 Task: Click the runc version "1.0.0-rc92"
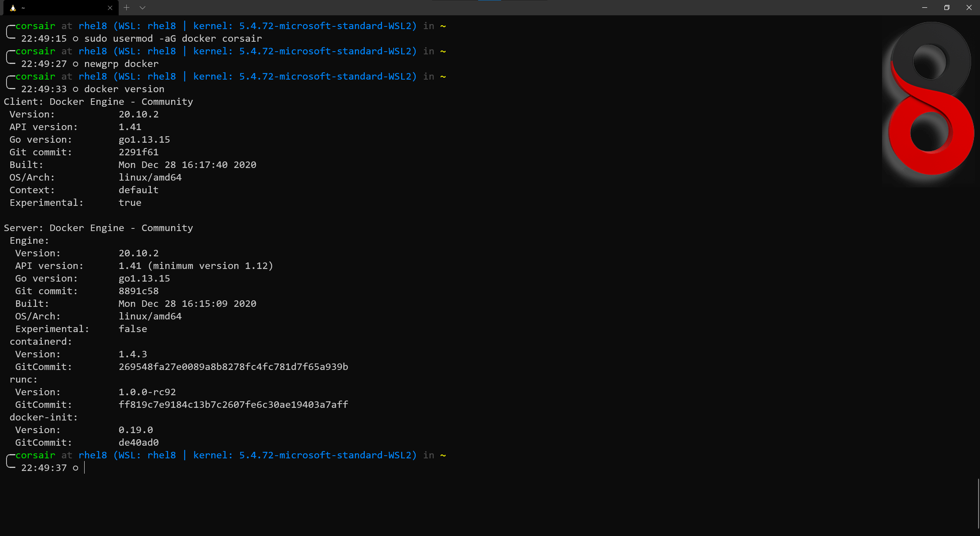pyautogui.click(x=147, y=392)
